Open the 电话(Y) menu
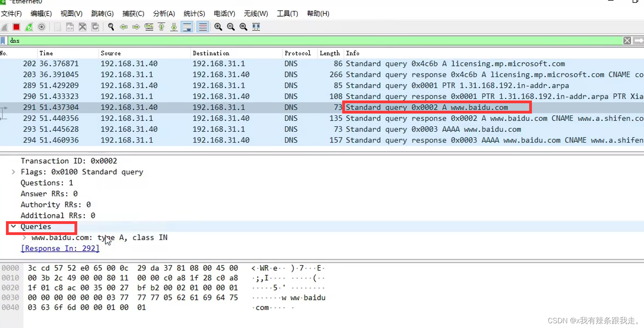Image resolution: width=644 pixels, height=328 pixels. click(x=224, y=13)
